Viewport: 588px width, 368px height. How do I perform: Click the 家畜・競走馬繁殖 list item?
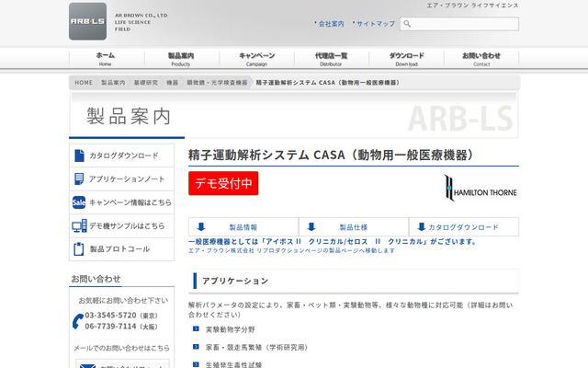(x=257, y=348)
